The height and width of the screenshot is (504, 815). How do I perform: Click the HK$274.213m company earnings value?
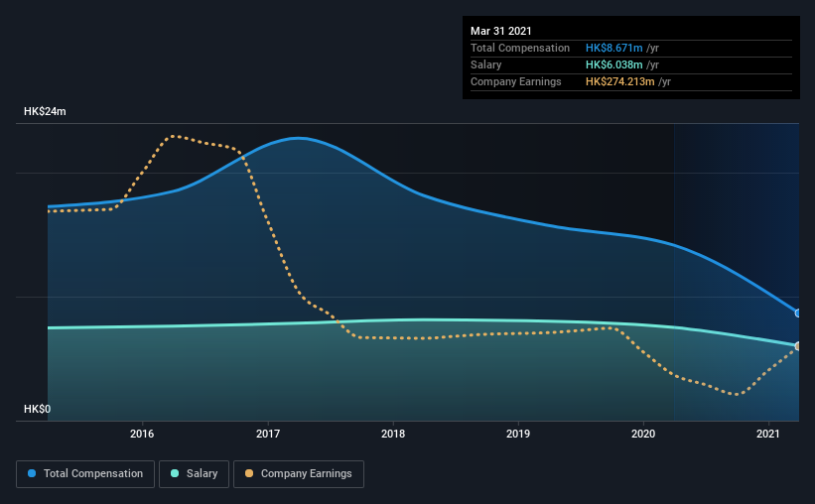pyautogui.click(x=620, y=81)
